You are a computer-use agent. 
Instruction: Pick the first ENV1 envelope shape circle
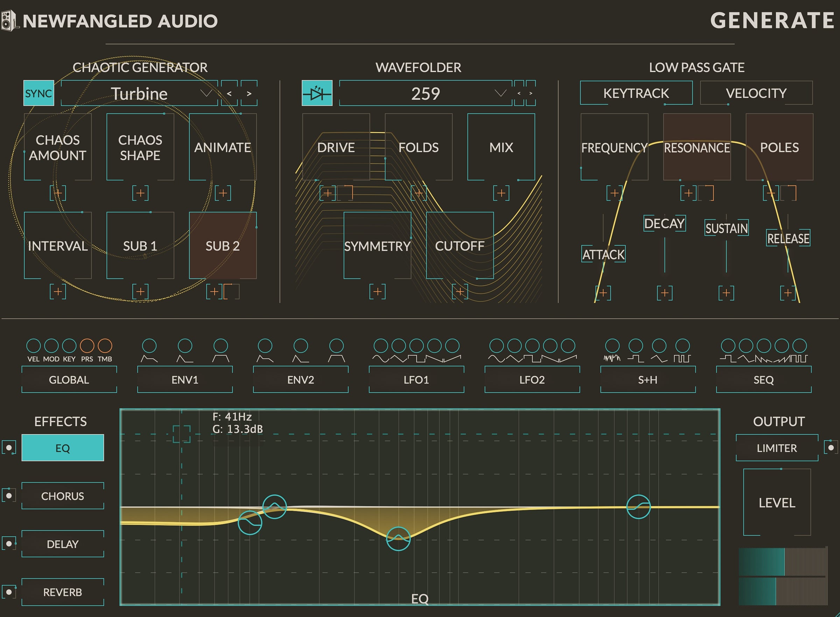click(x=149, y=345)
